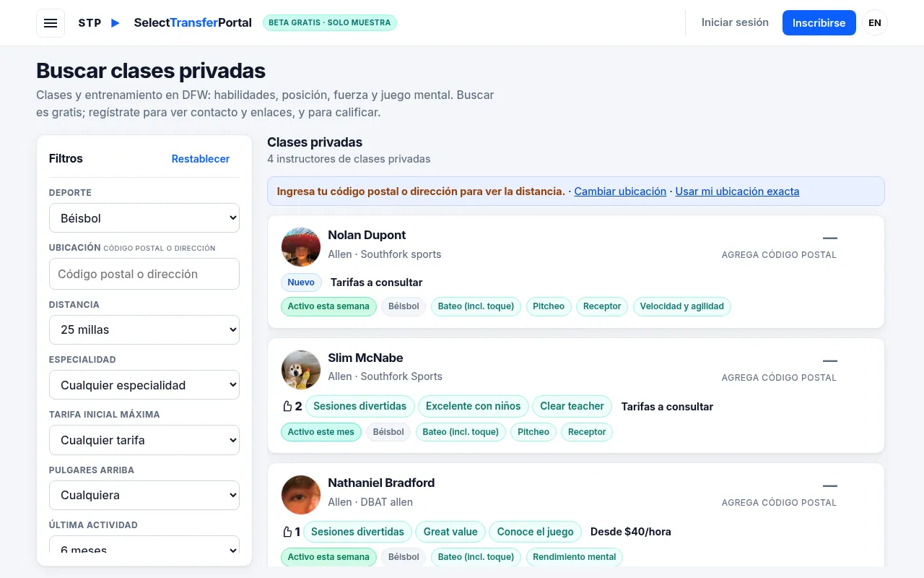Click the Sesiones divertidas tag on Slim McNabe
Viewport: 924px width, 578px height.
[360, 406]
